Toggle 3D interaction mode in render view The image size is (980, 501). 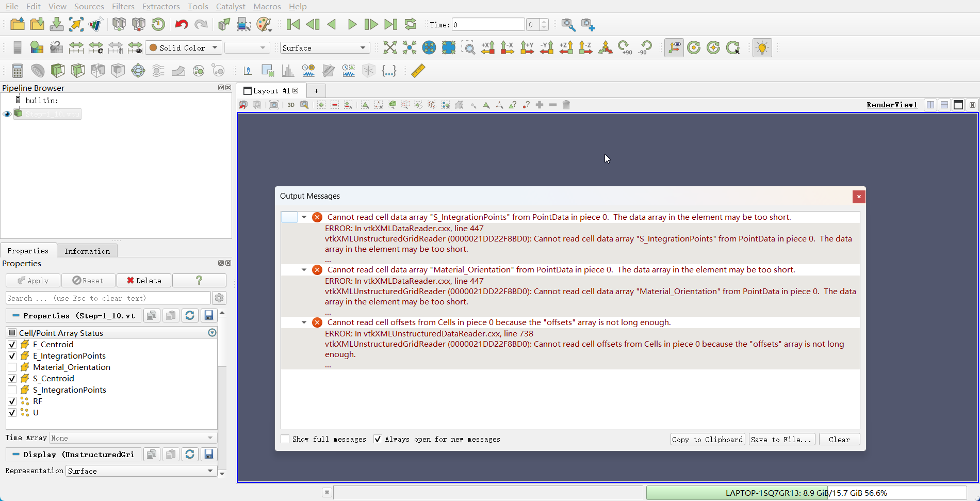pyautogui.click(x=291, y=105)
